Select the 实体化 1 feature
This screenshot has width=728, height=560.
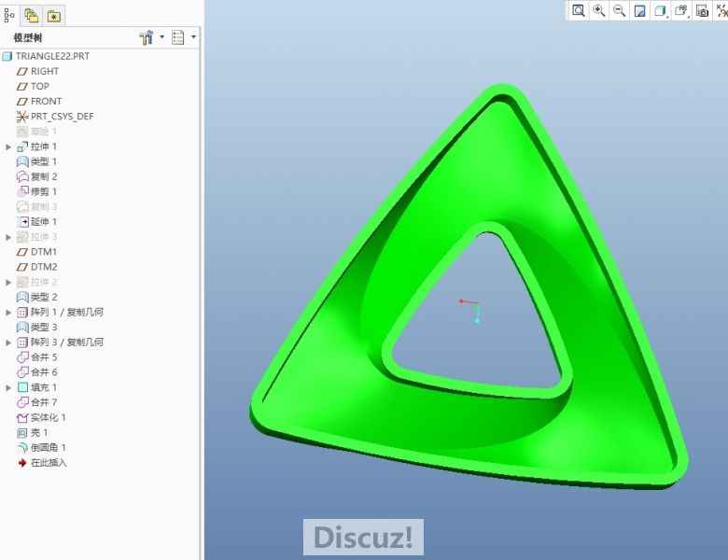[48, 417]
